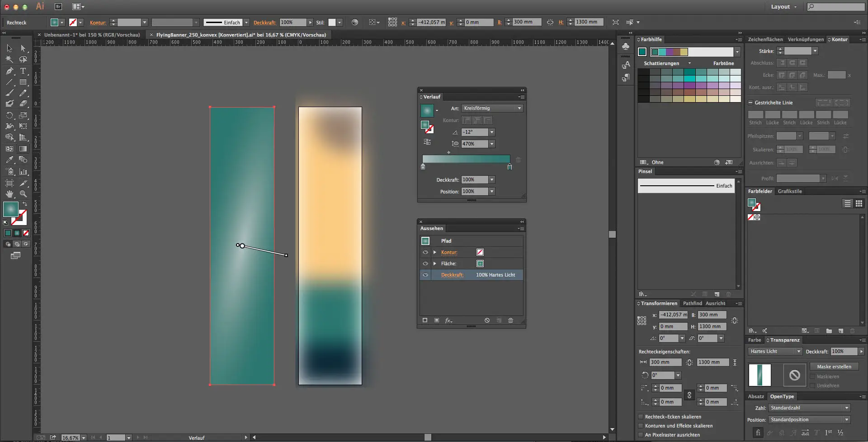The image size is (868, 442).
Task: Select the Pen tool
Action: click(x=9, y=71)
